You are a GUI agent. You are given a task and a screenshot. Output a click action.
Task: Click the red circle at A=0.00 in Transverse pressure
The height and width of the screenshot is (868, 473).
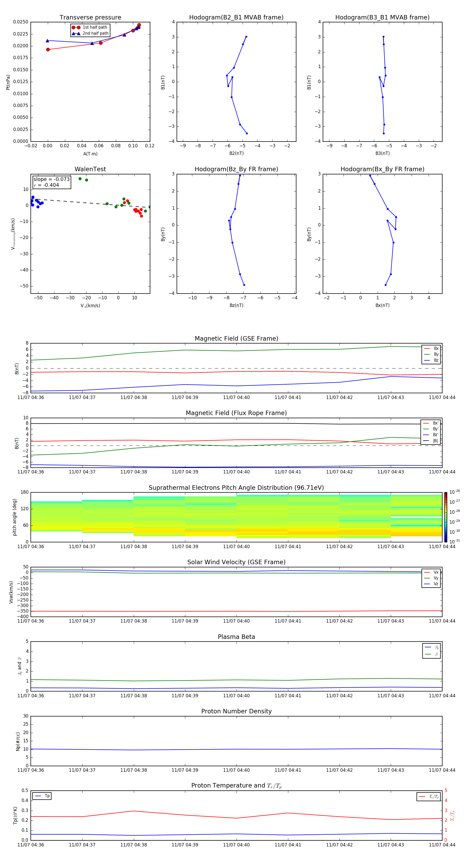coord(48,49)
